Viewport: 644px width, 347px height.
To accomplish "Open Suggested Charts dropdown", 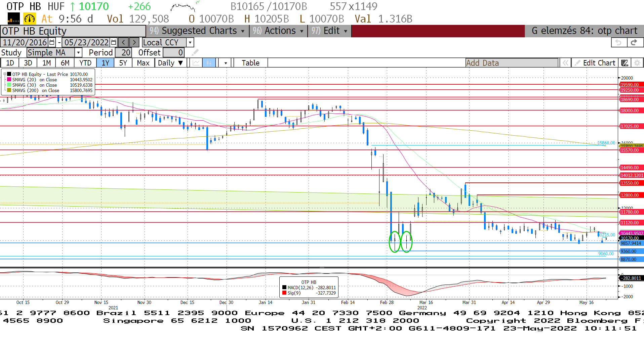I will pyautogui.click(x=198, y=31).
